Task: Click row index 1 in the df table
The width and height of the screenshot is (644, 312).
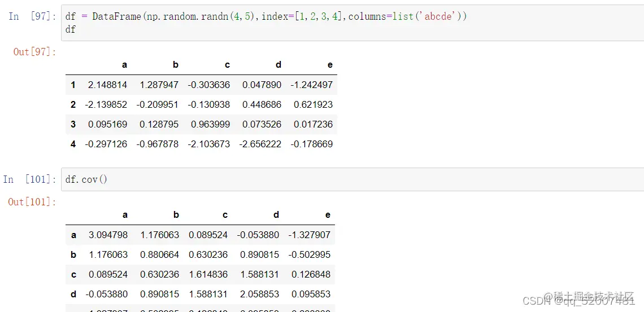Action: (73, 85)
